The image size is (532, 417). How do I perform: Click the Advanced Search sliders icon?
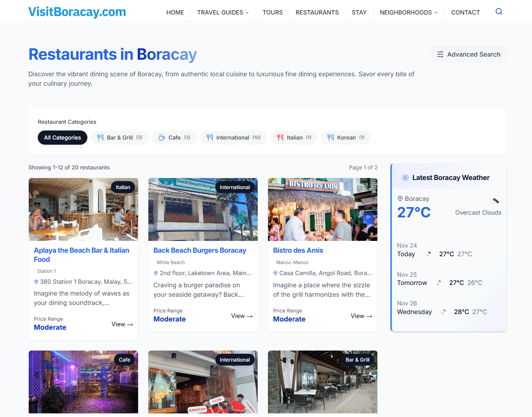point(440,55)
